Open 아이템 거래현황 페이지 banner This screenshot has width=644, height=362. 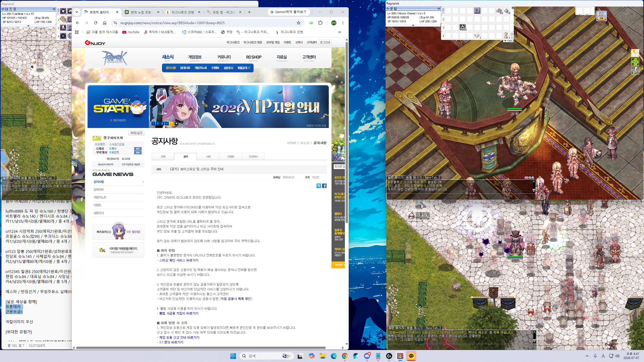tap(118, 250)
